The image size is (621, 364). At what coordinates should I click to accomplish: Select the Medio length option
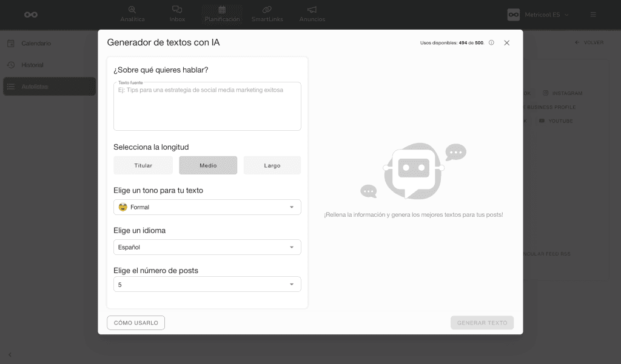[x=208, y=165]
